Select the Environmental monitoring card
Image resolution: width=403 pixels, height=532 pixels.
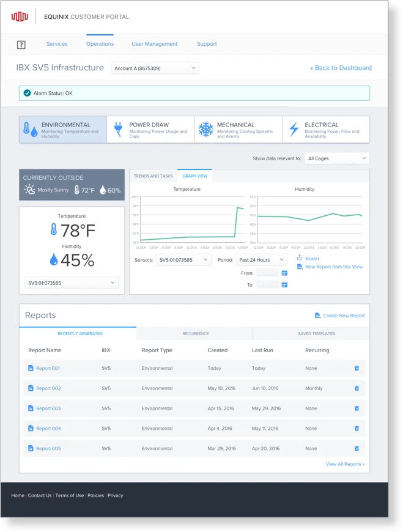pos(63,130)
